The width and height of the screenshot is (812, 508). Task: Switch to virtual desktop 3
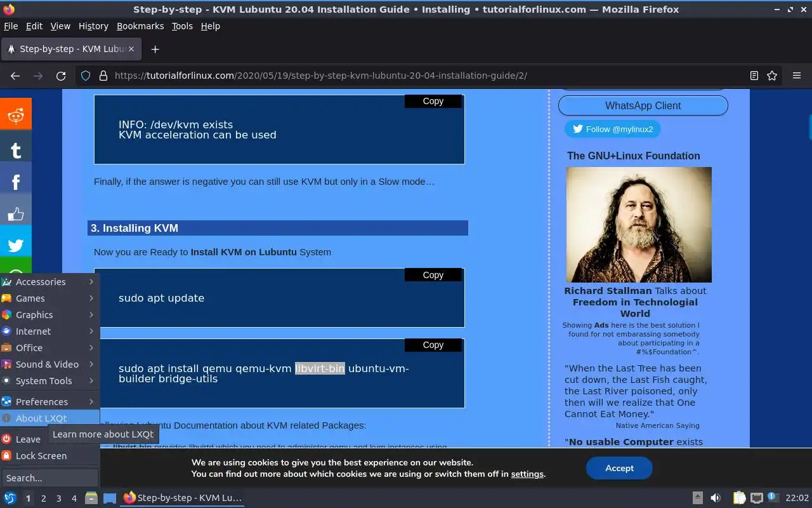[58, 498]
